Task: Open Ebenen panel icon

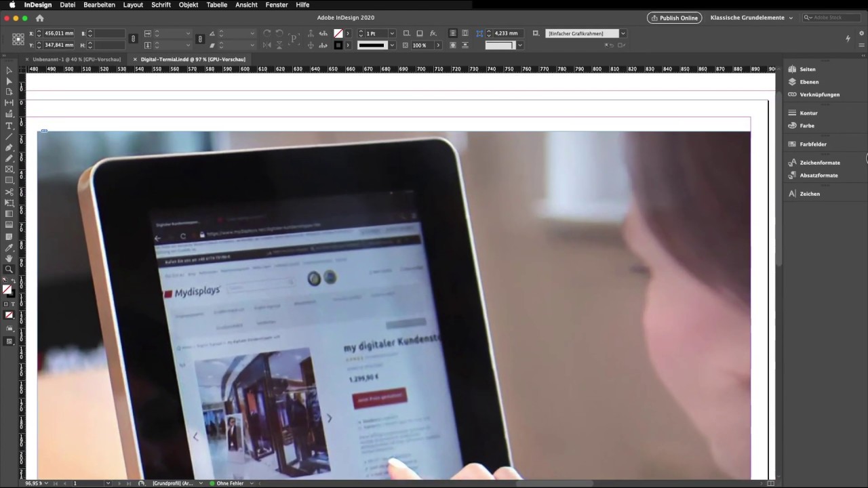Action: (792, 81)
